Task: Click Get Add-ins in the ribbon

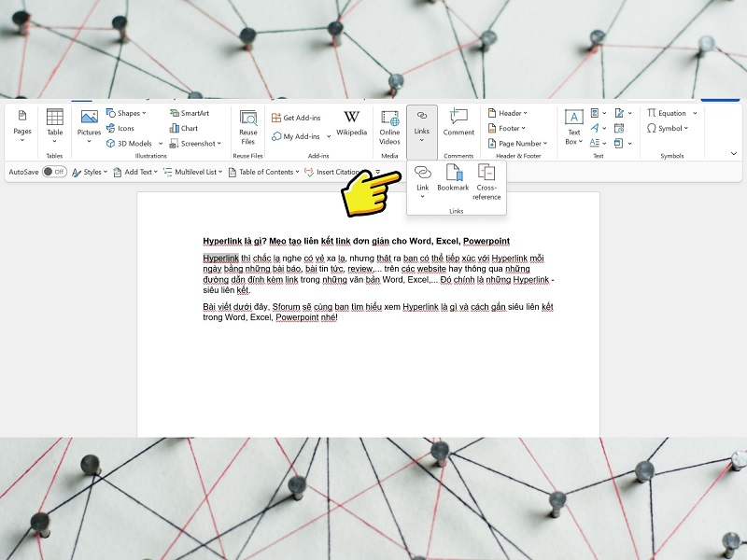Action: pyautogui.click(x=296, y=118)
